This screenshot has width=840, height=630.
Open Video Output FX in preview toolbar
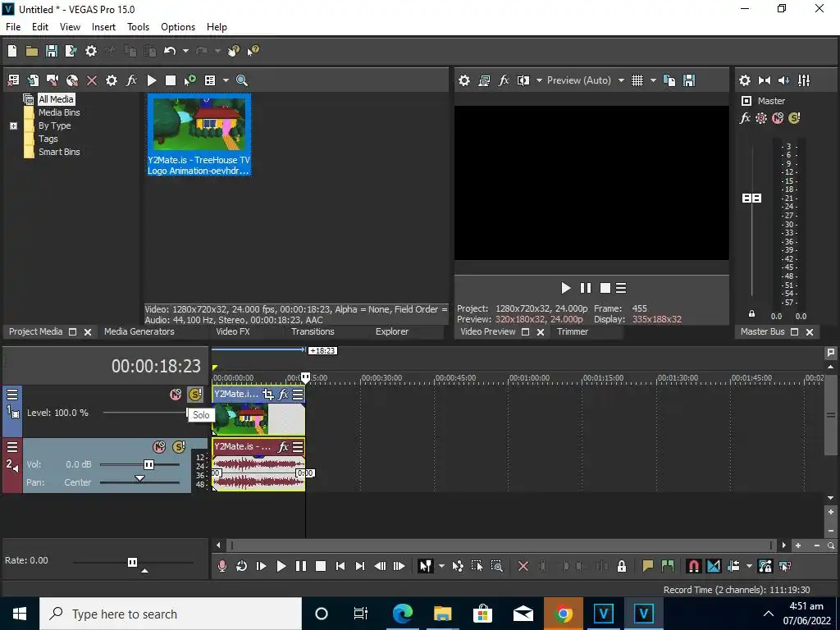504,80
